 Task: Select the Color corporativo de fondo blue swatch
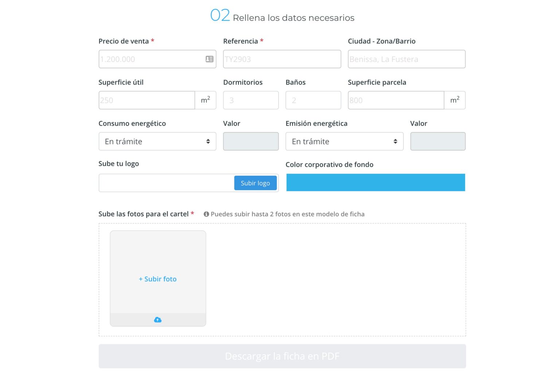click(376, 182)
